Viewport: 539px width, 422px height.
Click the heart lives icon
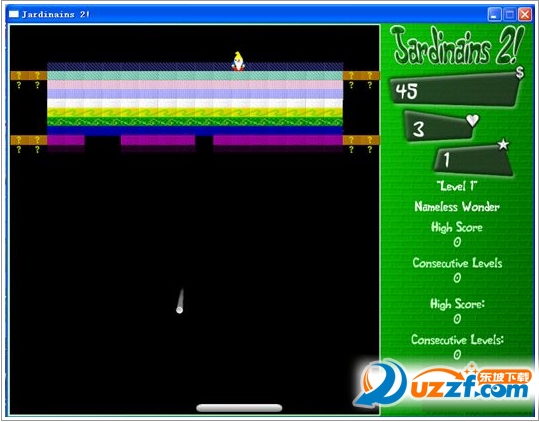pos(472,120)
